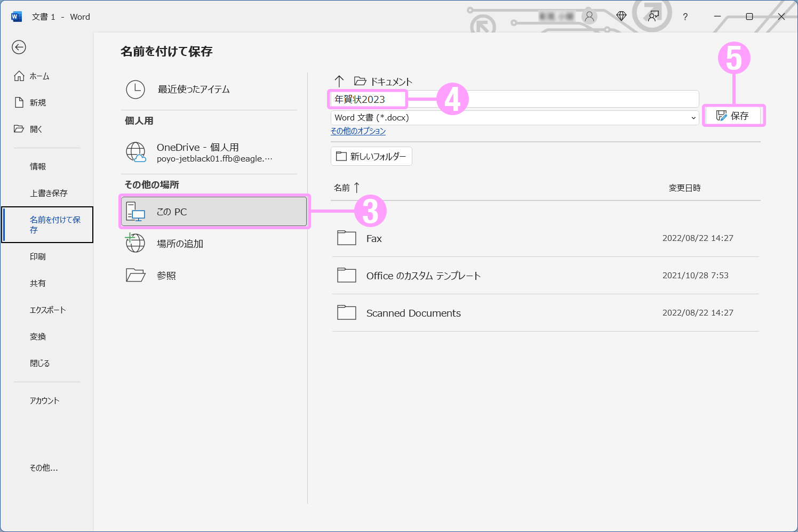798x532 pixels.
Task: Open the Office のカスタム テンプレート folder
Action: 423,276
